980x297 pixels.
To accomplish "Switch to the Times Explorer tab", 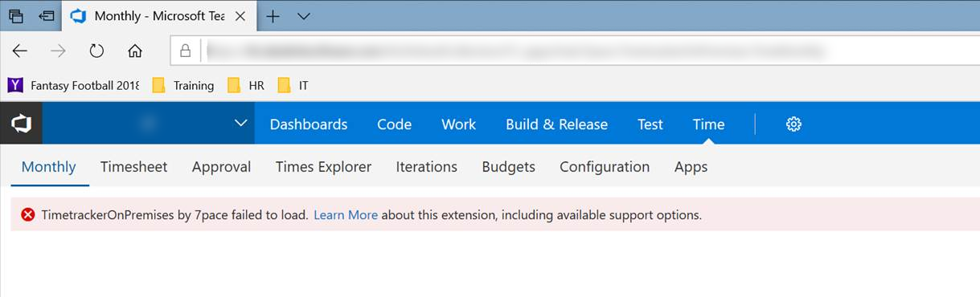I will coord(323,166).
